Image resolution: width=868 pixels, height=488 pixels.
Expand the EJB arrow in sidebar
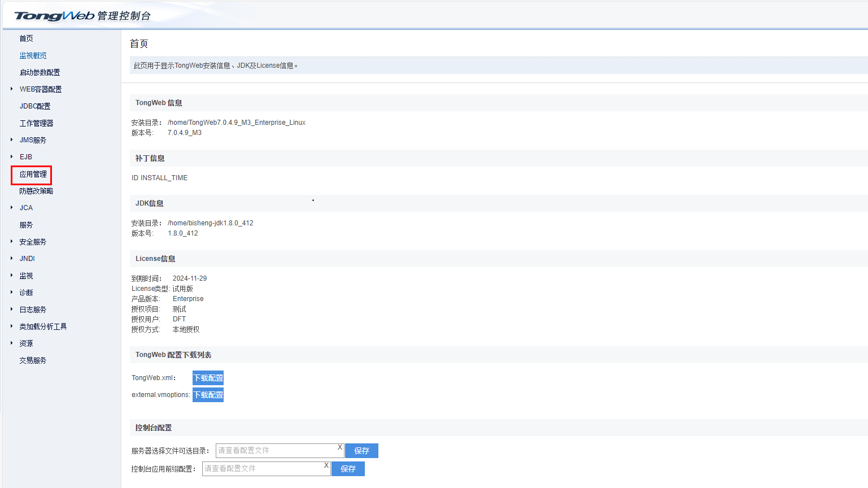[11, 156]
